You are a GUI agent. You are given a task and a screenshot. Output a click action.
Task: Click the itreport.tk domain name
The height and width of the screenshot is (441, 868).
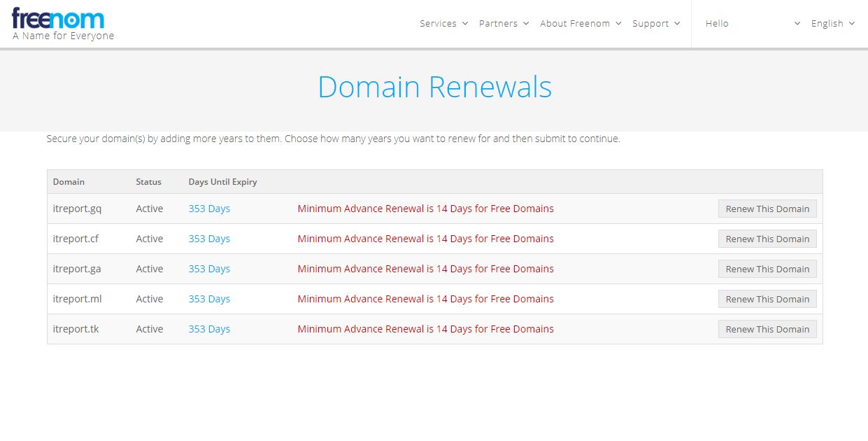76,329
